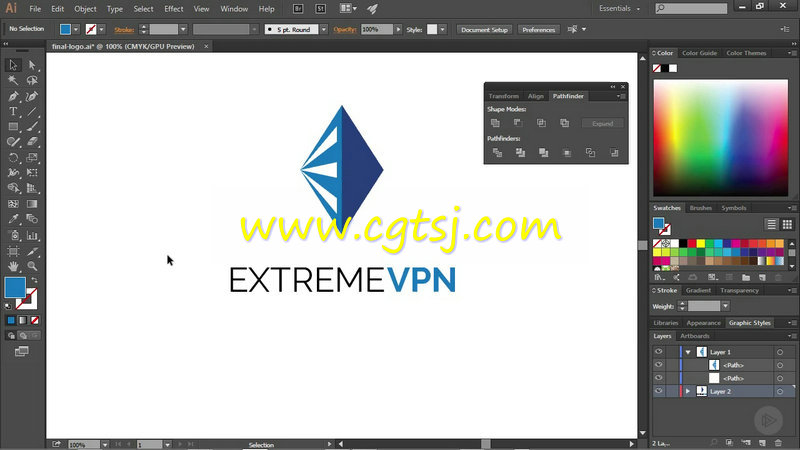Click Intersect in Pathfinder shape modes
The width and height of the screenshot is (800, 450).
pyautogui.click(x=541, y=123)
